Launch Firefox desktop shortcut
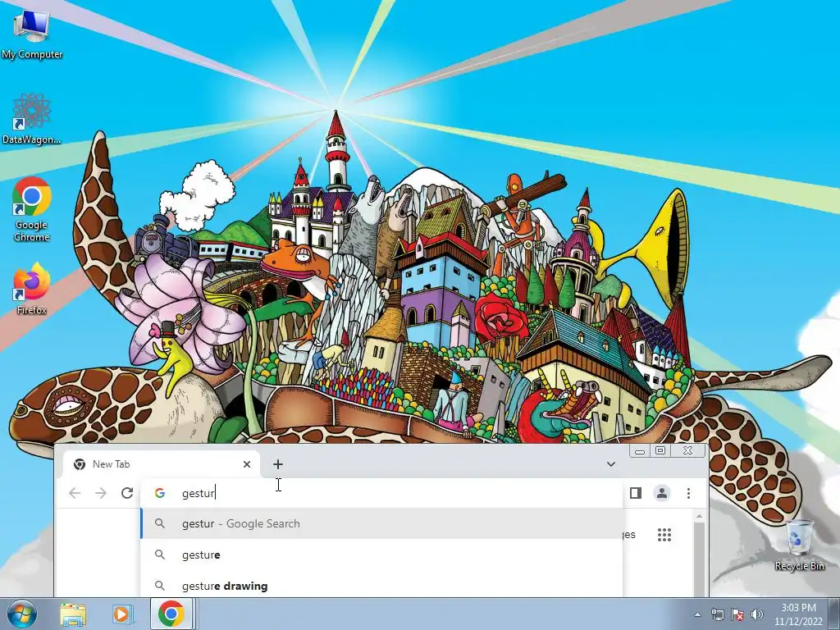 click(32, 289)
